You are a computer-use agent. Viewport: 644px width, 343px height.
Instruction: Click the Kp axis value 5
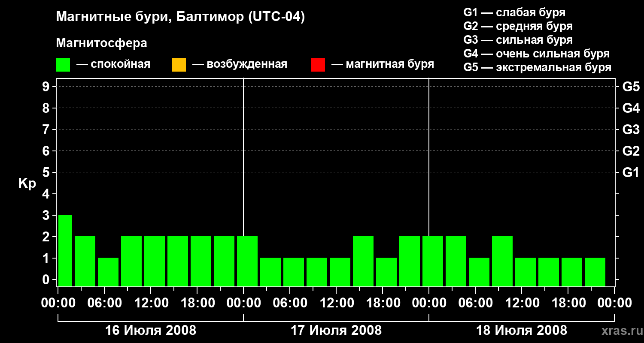[47, 172]
